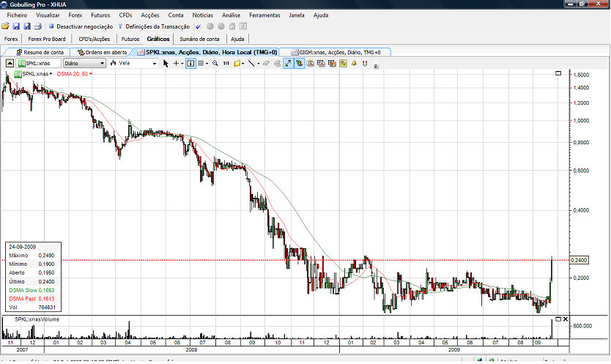Open the toolbar overflow options arrow
The image size is (611, 364).
pos(376,66)
